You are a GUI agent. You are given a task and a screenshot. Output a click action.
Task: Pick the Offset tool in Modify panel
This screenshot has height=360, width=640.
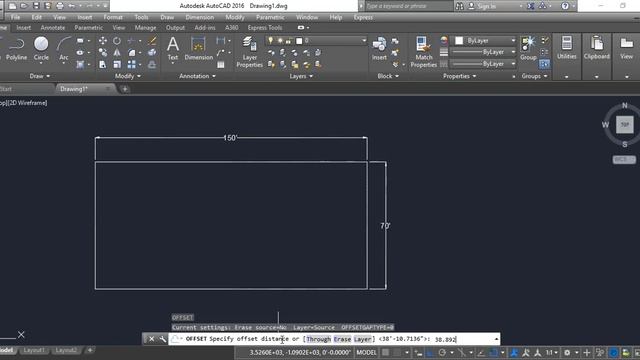coord(152,64)
